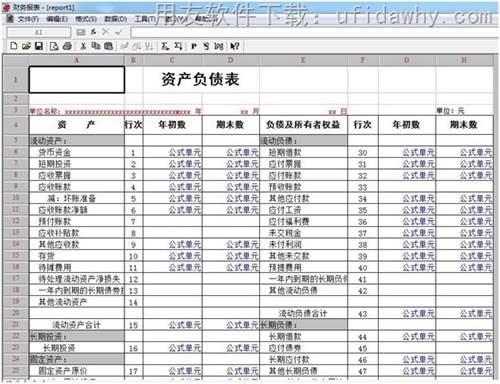The image size is (500, 384).
Task: Click 年初数 公式单元 cell for 货币资金
Action: click(173, 152)
